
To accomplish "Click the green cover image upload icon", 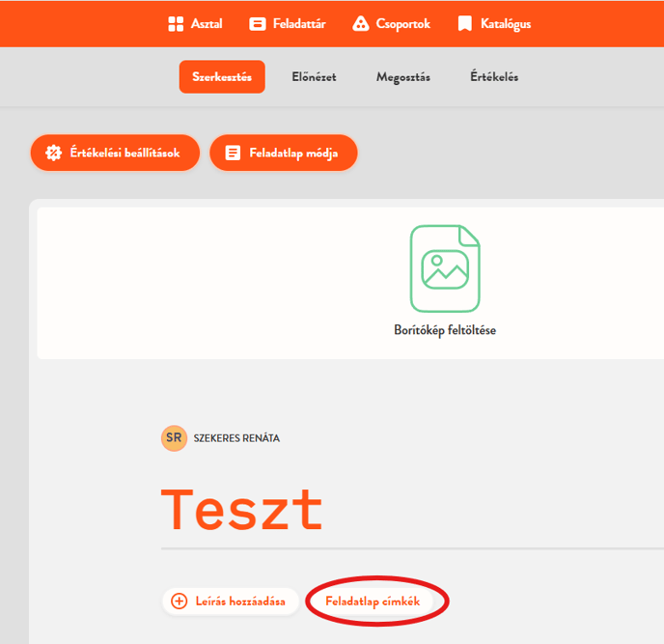I will click(444, 268).
